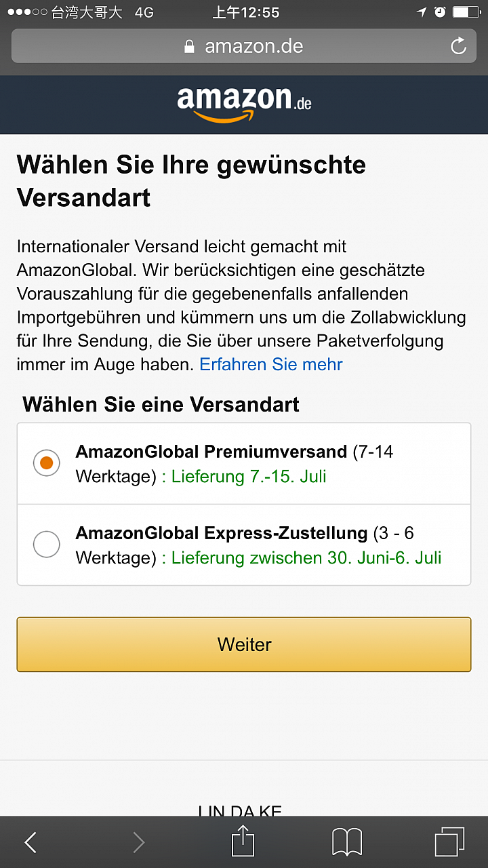
Task: Show open tabs with the tabs icon
Action: point(449,842)
